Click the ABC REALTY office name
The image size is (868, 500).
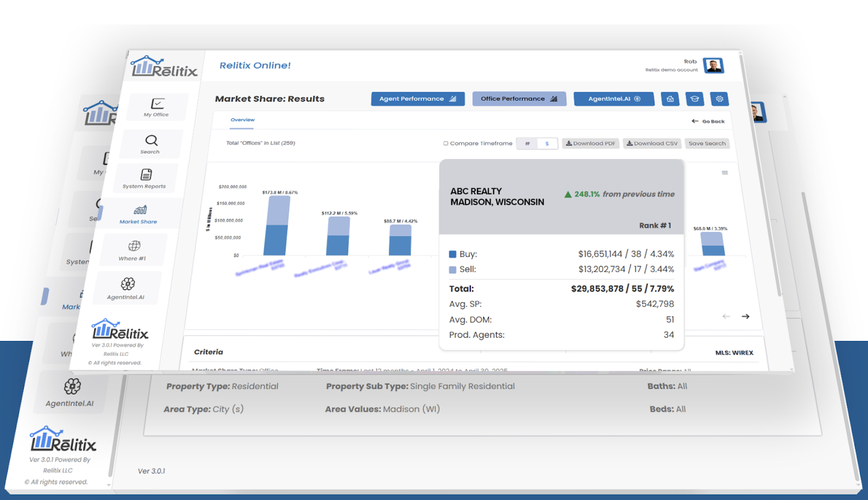click(x=476, y=191)
